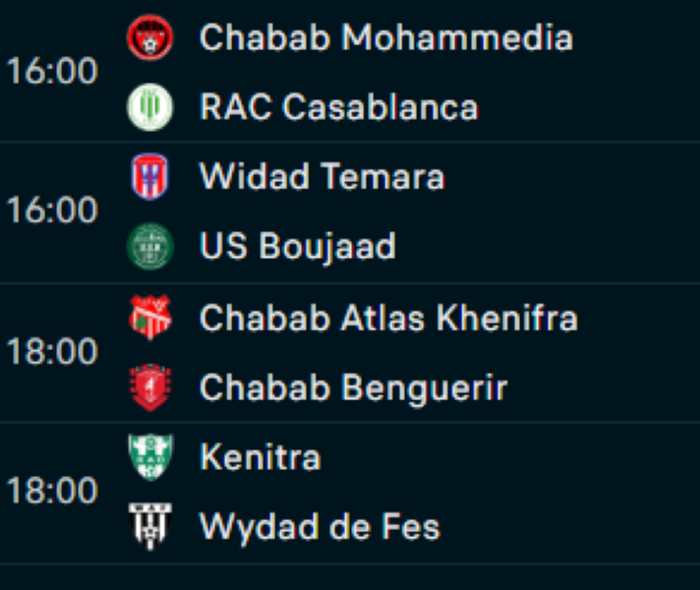This screenshot has height=590, width=700.
Task: Open the Chabab Mohammedia team name
Action: click(x=385, y=37)
